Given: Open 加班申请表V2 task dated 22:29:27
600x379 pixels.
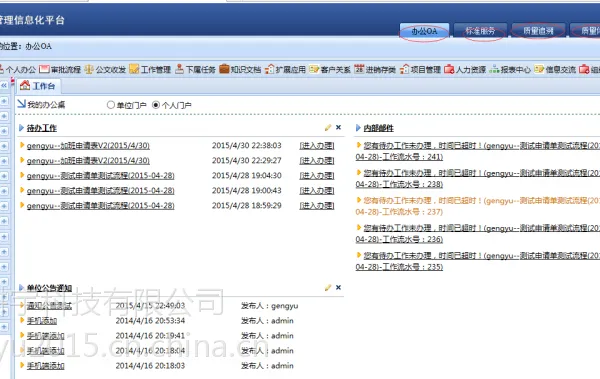Looking at the screenshot, I should 88,161.
